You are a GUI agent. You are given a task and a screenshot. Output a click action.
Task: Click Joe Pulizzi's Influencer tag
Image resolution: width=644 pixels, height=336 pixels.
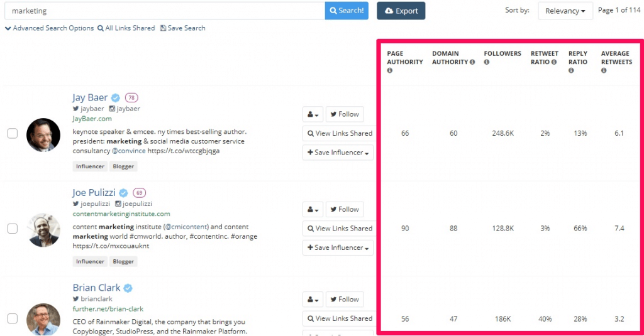[x=90, y=262]
